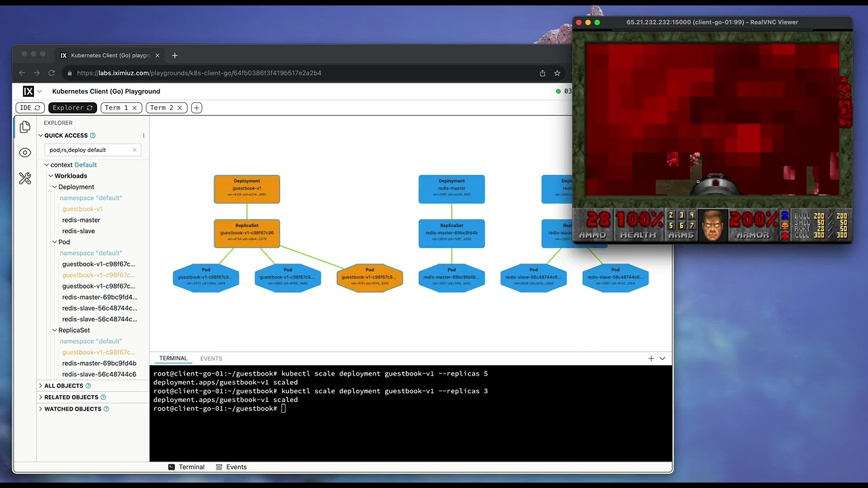Collapse the Quick Access section

coord(41,136)
